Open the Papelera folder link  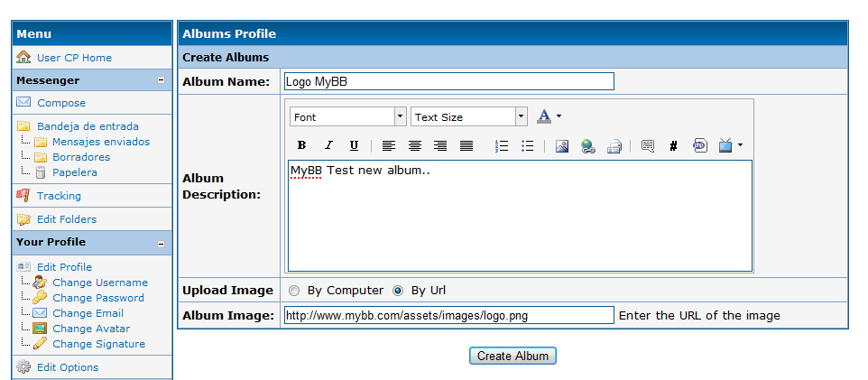(x=75, y=172)
